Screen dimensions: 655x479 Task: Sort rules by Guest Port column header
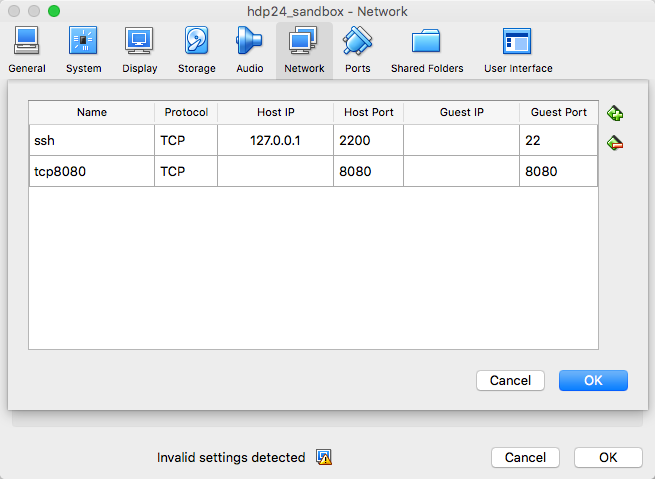point(558,112)
